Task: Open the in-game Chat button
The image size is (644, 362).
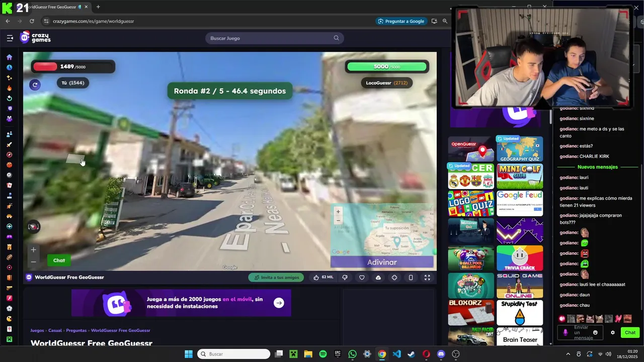Action: tap(59, 260)
